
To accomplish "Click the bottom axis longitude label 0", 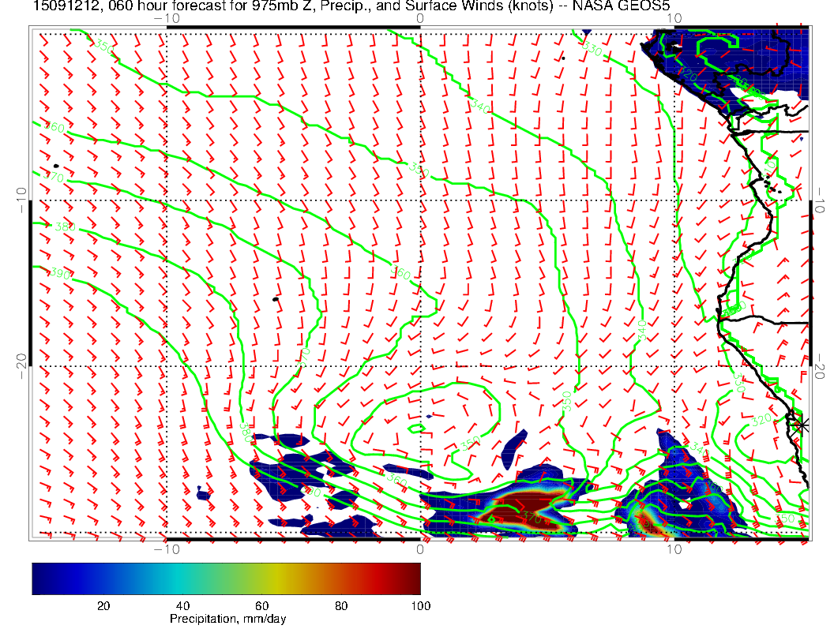I will tap(420, 549).
